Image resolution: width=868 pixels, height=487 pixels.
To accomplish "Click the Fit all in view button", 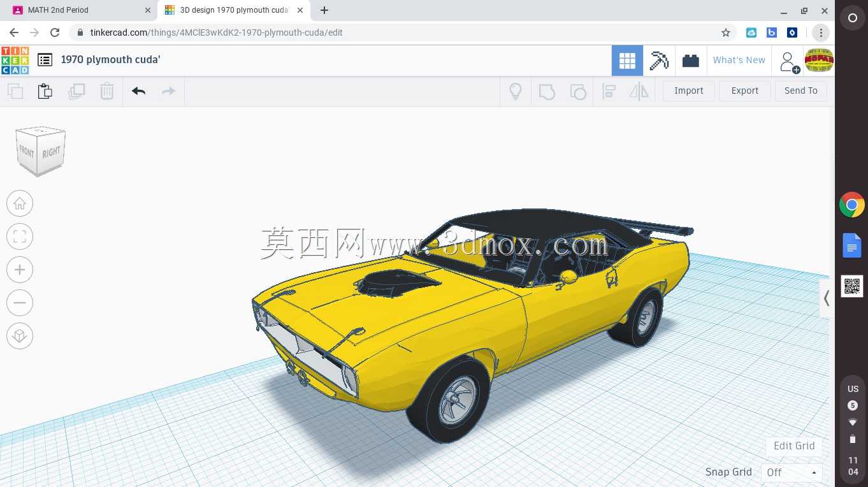I will pos(20,236).
